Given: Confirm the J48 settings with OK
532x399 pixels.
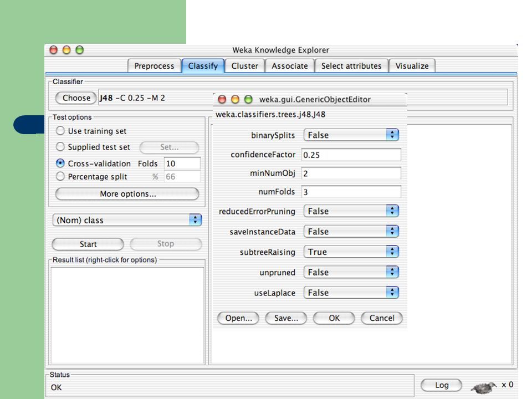Looking at the screenshot, I should click(x=334, y=318).
